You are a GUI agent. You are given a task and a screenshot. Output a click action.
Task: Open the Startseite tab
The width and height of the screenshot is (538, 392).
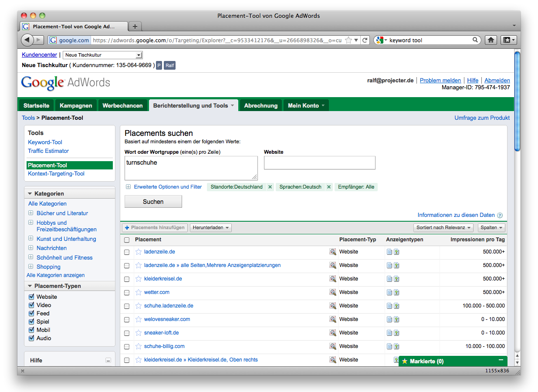pos(37,105)
